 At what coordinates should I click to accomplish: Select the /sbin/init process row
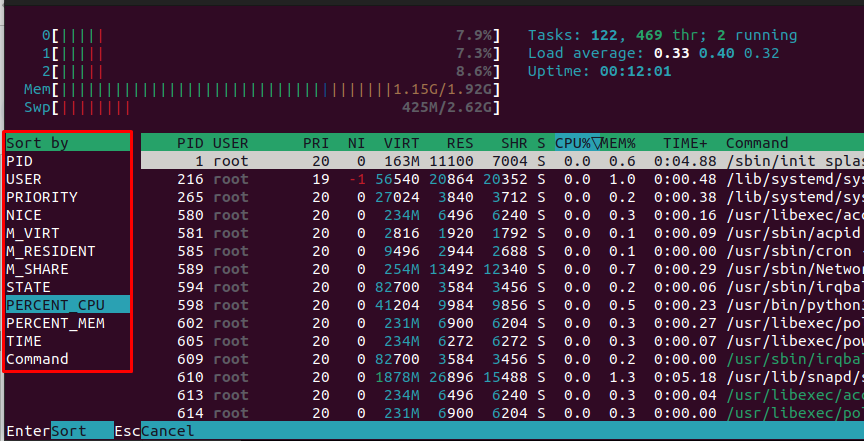click(x=500, y=161)
